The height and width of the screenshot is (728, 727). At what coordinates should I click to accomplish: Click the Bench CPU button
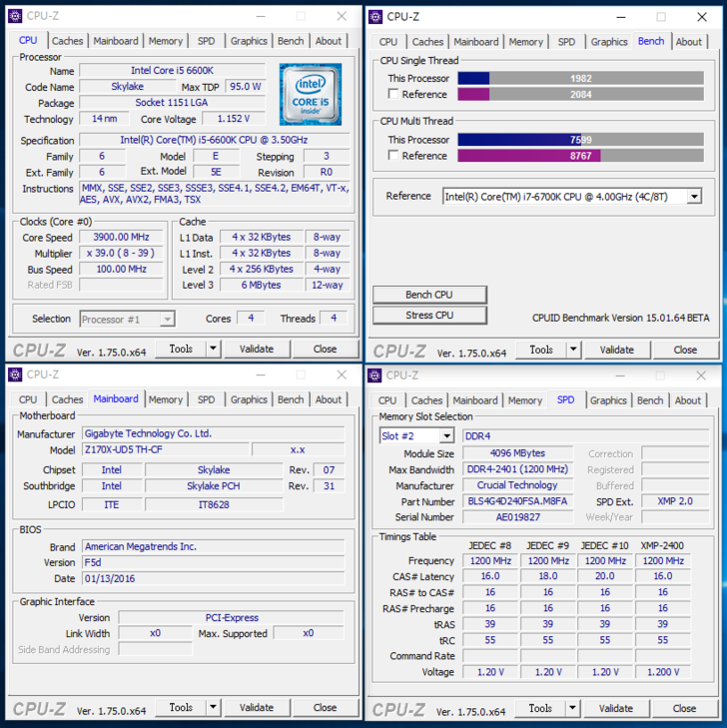click(x=429, y=295)
